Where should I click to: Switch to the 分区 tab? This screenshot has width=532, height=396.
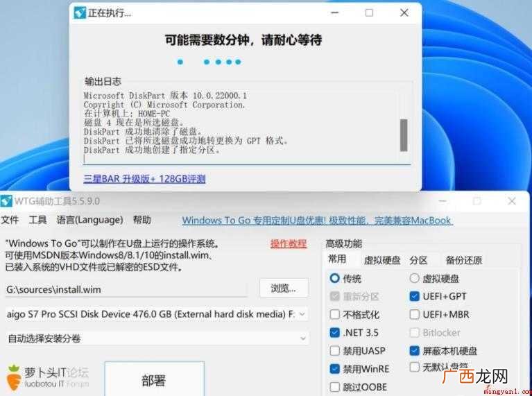418,260
